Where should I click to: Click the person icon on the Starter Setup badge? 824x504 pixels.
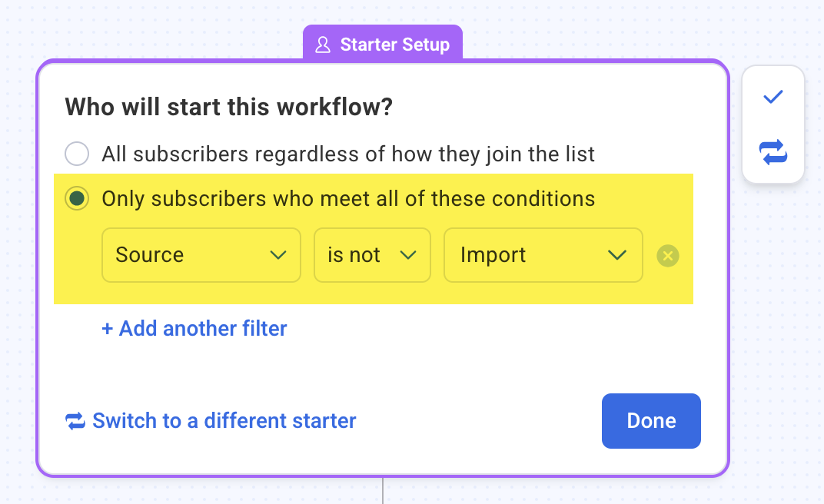(x=324, y=45)
